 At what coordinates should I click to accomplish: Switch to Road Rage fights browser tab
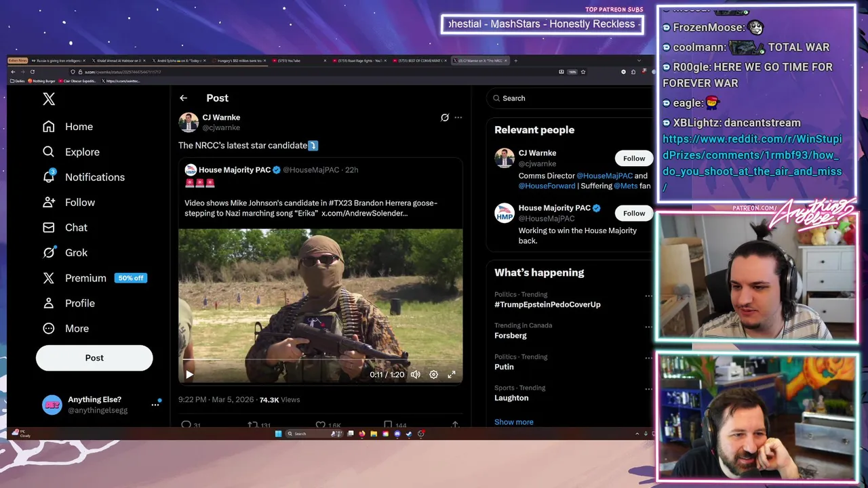coord(358,60)
